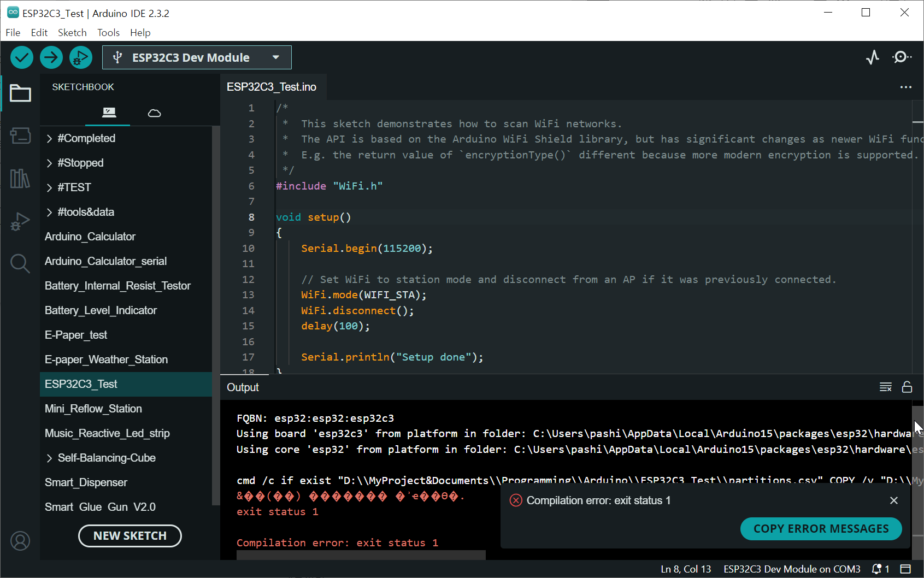Open the Sketchbook folder sidebar icon
Image resolution: width=924 pixels, height=578 pixels.
(20, 93)
